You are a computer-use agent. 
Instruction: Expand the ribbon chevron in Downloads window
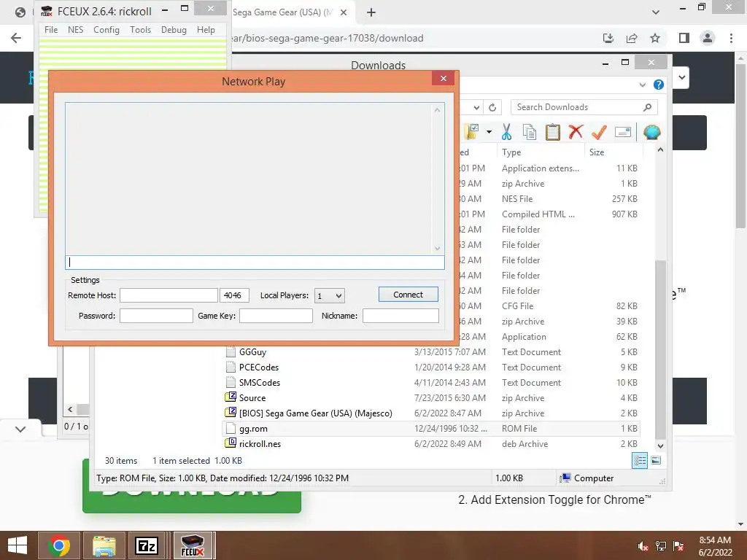[643, 85]
